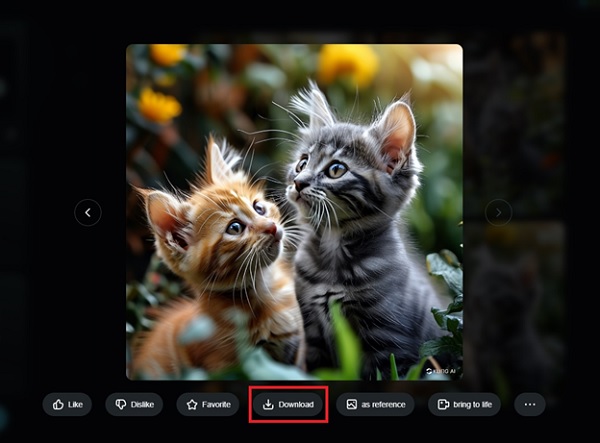Viewport: 600px width, 443px height.
Task: Open the three-dots more options menu
Action: tap(530, 404)
